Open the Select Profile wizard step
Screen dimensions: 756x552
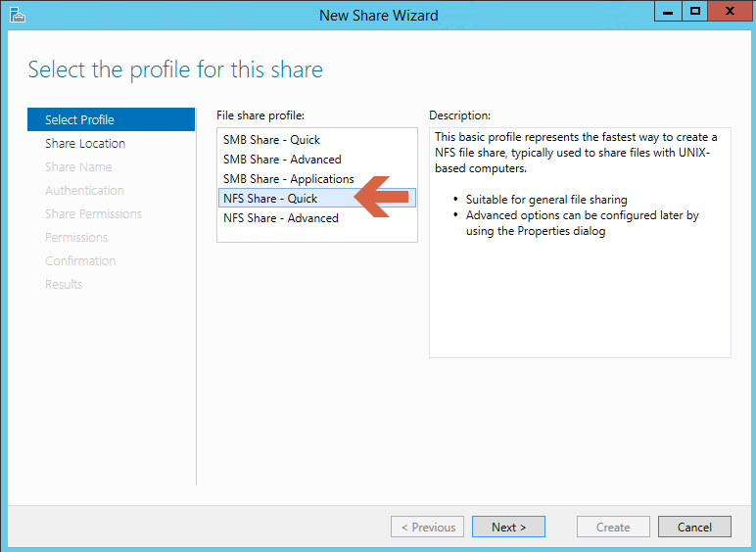pyautogui.click(x=111, y=119)
